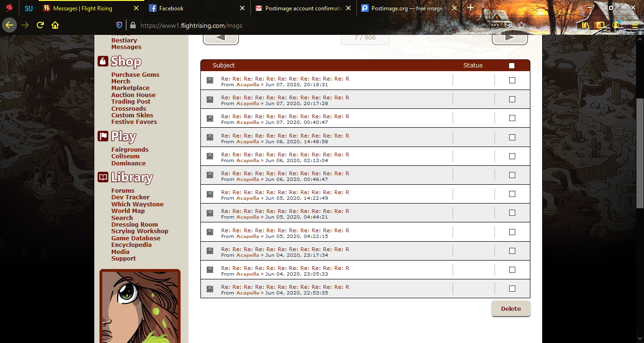Image resolution: width=644 pixels, height=343 pixels.
Task: Toggle the browser sidebar icon
Action: 601,25
